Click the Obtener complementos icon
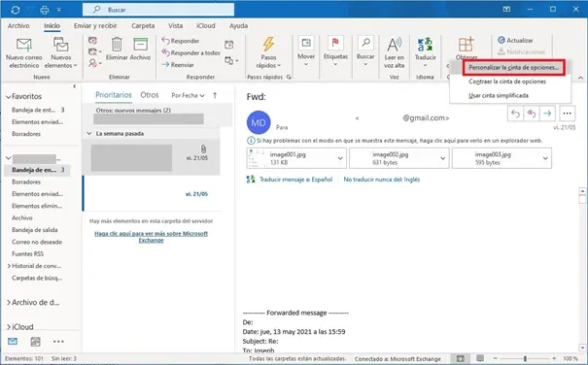Viewport: 588px width, 365px height. pos(467,45)
